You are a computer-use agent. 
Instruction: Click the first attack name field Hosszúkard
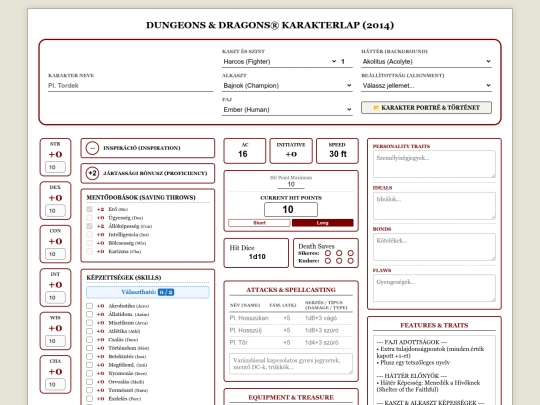(249, 318)
